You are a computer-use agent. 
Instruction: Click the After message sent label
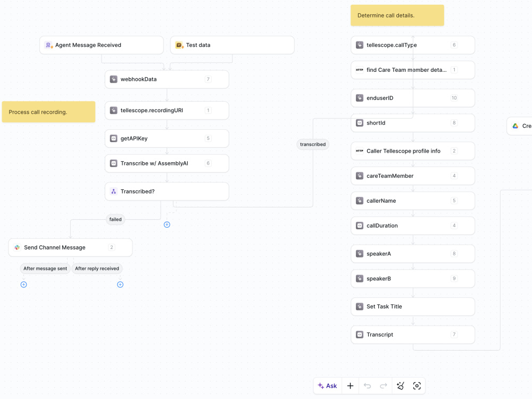click(45, 268)
